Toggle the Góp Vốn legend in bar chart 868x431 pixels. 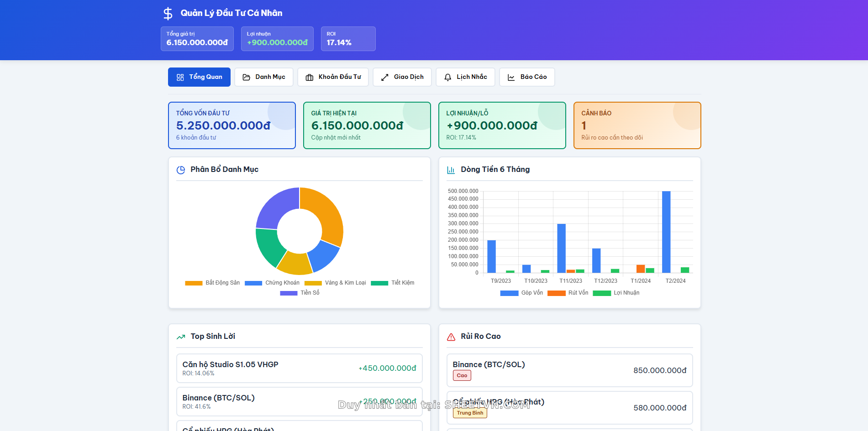[x=521, y=293]
